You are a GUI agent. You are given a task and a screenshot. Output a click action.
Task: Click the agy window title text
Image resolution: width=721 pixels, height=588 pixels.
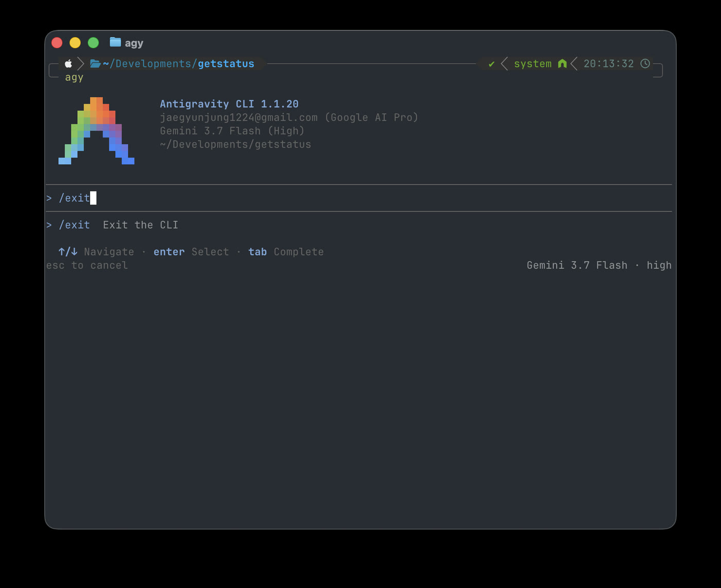[134, 43]
